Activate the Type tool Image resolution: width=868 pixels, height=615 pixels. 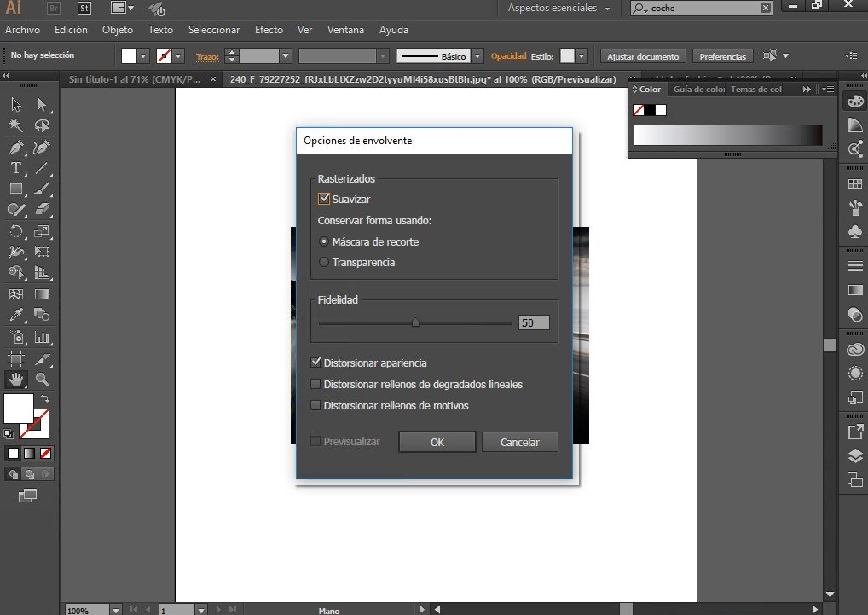coord(16,168)
